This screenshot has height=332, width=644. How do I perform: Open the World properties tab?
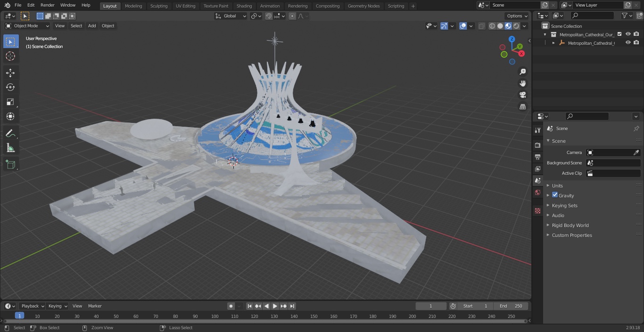537,192
